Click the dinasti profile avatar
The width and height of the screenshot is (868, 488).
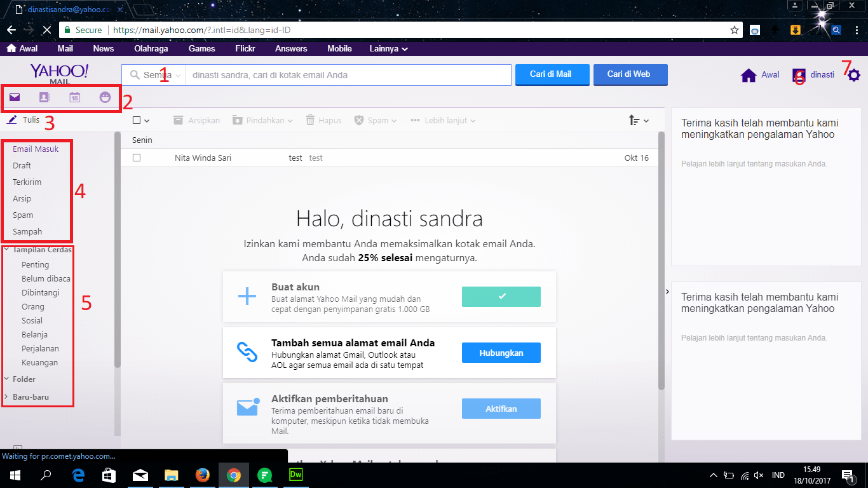pyautogui.click(x=799, y=76)
